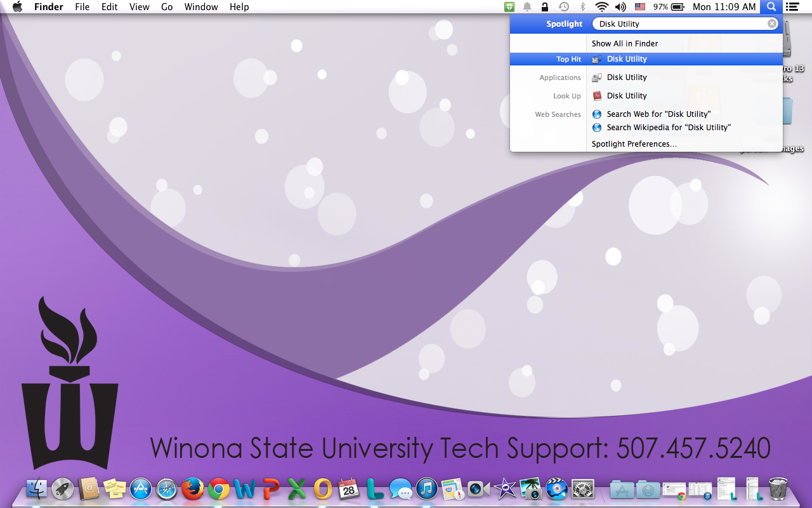The width and height of the screenshot is (812, 508).
Task: Open the Trash in the dock
Action: pyautogui.click(x=778, y=489)
